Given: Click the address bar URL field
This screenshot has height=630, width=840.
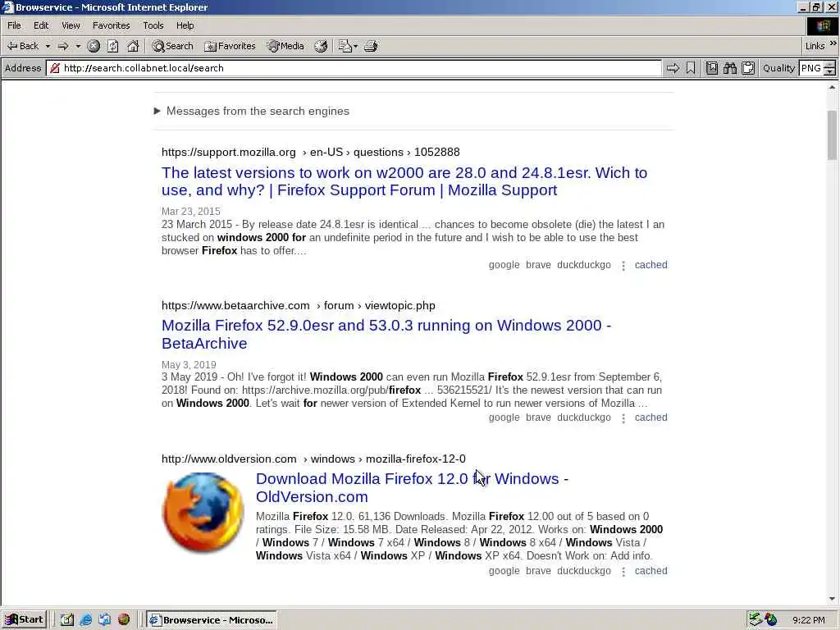Looking at the screenshot, I should click(354, 68).
